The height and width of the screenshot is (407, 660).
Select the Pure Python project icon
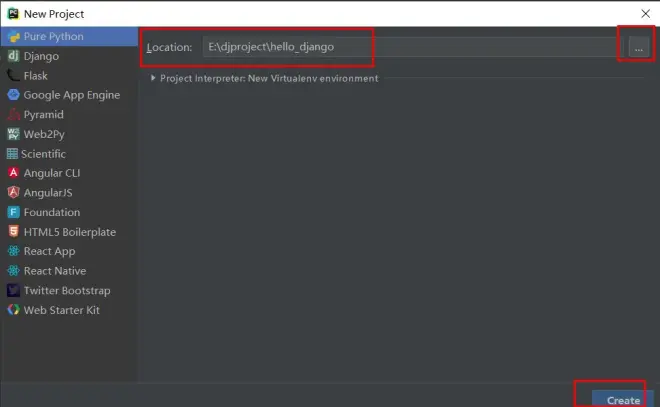click(13, 37)
